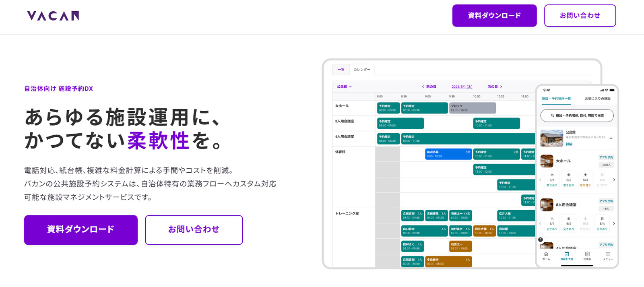Switch to the カレンダー tab
The height and width of the screenshot is (287, 644).
point(362,70)
